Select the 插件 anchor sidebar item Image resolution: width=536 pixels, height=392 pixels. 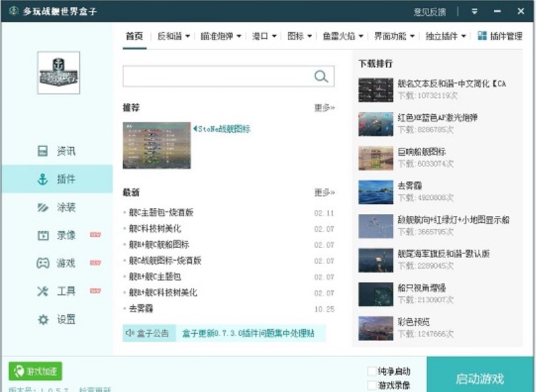point(57,179)
